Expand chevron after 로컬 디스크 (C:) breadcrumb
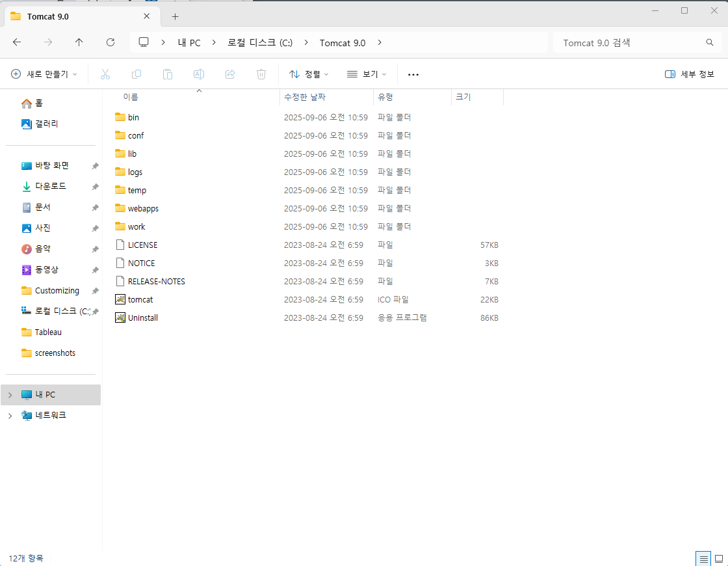This screenshot has width=728, height=566. 306,42
